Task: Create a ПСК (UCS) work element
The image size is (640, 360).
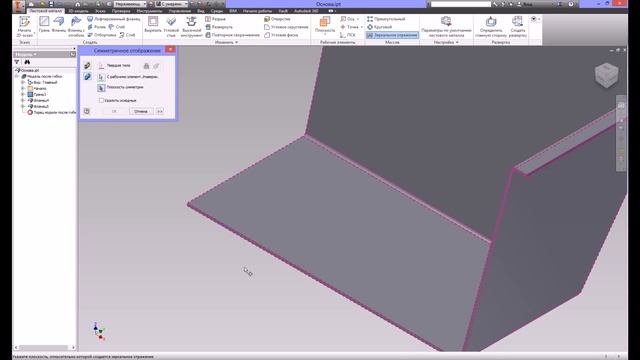Action: (348, 35)
